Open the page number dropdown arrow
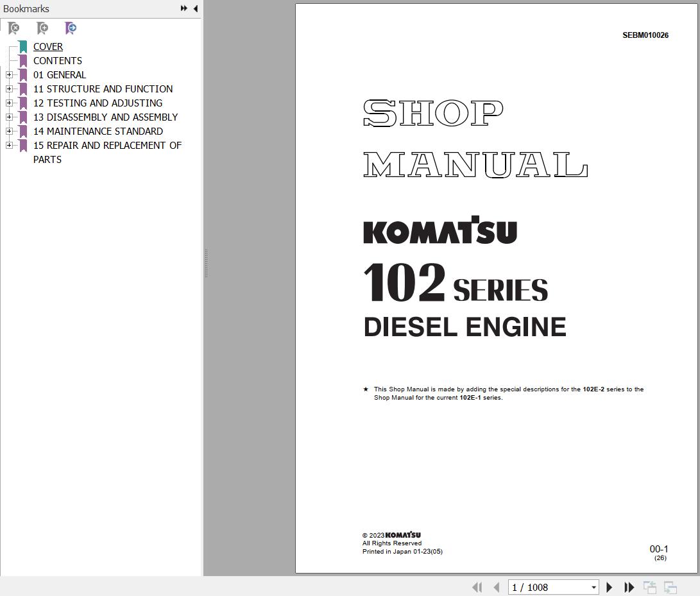This screenshot has width=700, height=596. [x=593, y=588]
